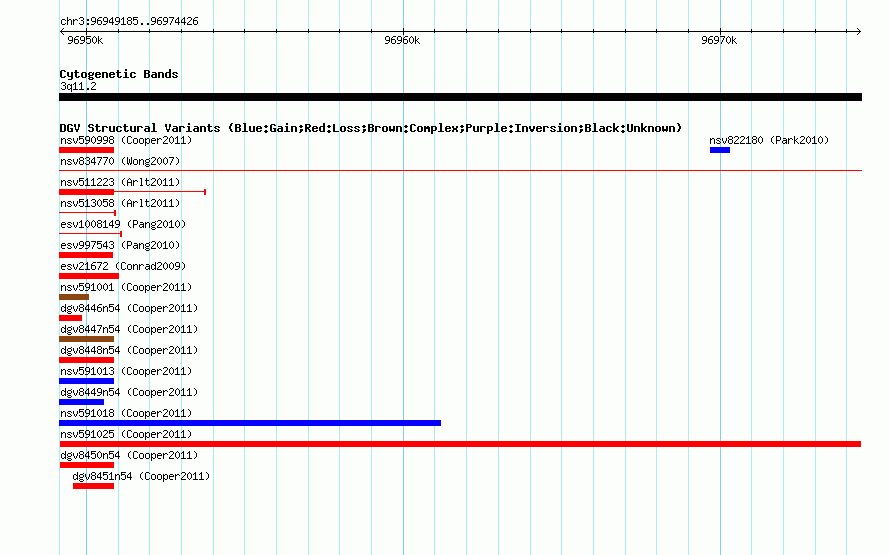Viewport: 890px width, 555px height.
Task: Select the blue nsv591013 gain bar
Action: [86, 381]
